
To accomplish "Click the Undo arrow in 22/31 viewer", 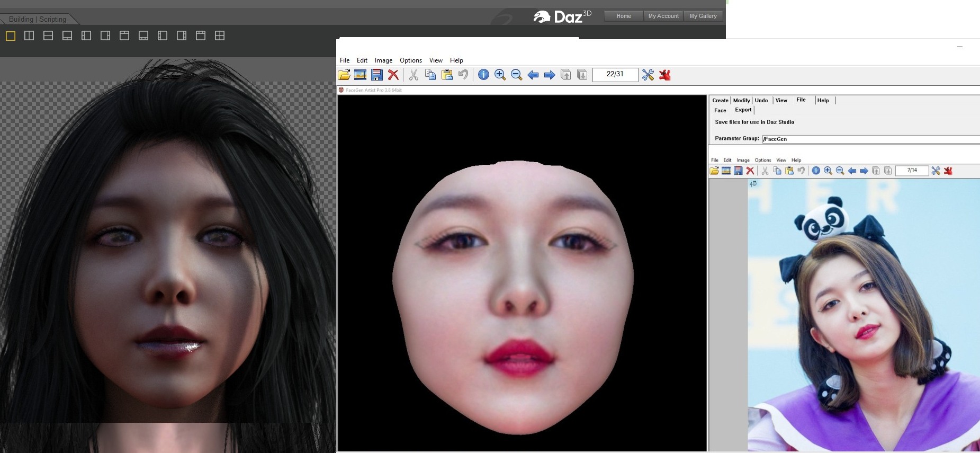I will pyautogui.click(x=463, y=75).
